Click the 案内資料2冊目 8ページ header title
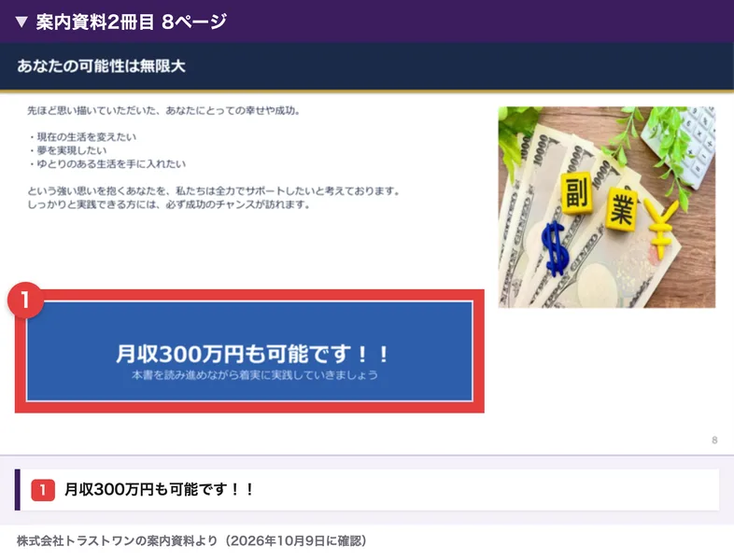The height and width of the screenshot is (560, 734). click(131, 21)
